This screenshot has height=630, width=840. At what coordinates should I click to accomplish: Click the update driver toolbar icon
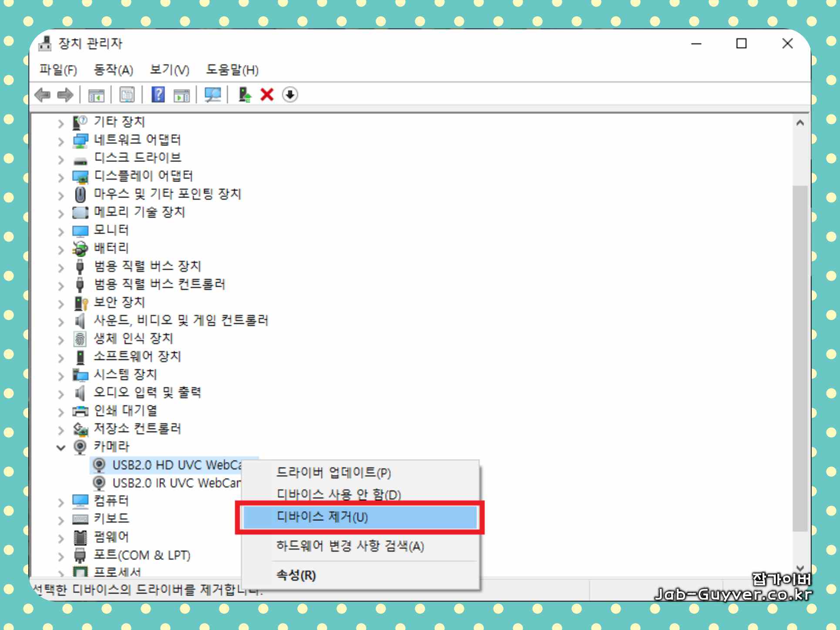(245, 94)
